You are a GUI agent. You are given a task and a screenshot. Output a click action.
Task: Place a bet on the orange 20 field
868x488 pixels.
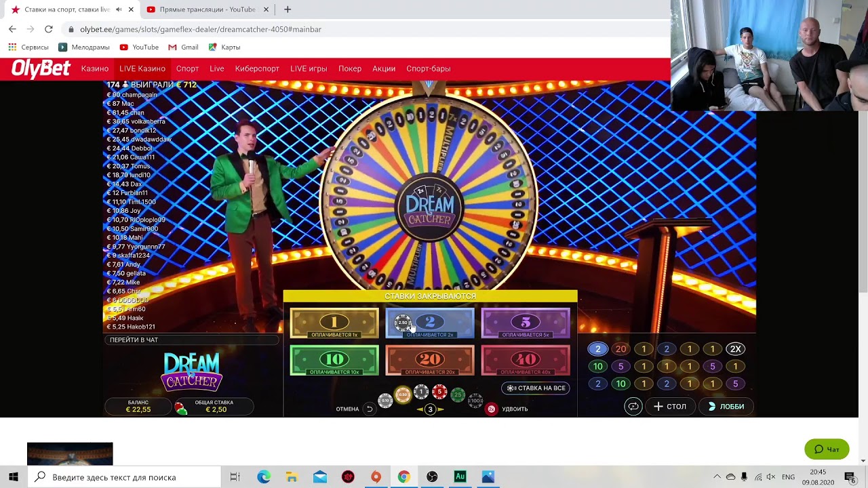pos(430,361)
